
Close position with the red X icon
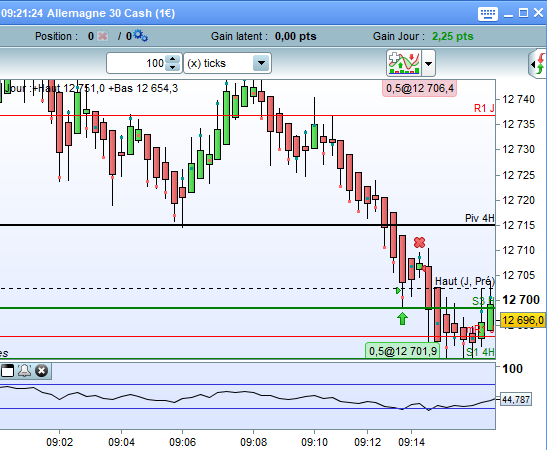(102, 36)
